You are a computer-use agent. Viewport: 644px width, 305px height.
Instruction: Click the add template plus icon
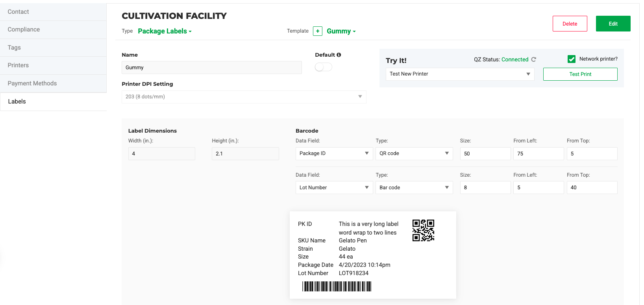point(318,31)
